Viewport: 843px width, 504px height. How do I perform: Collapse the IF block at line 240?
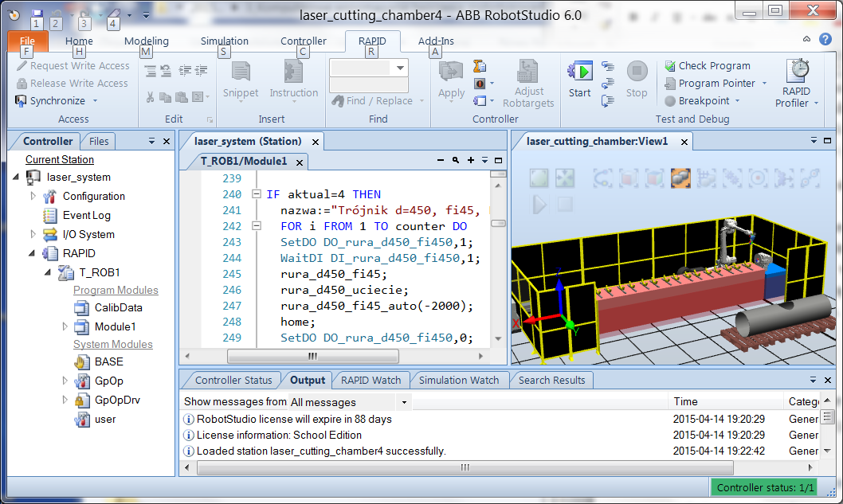(x=257, y=194)
